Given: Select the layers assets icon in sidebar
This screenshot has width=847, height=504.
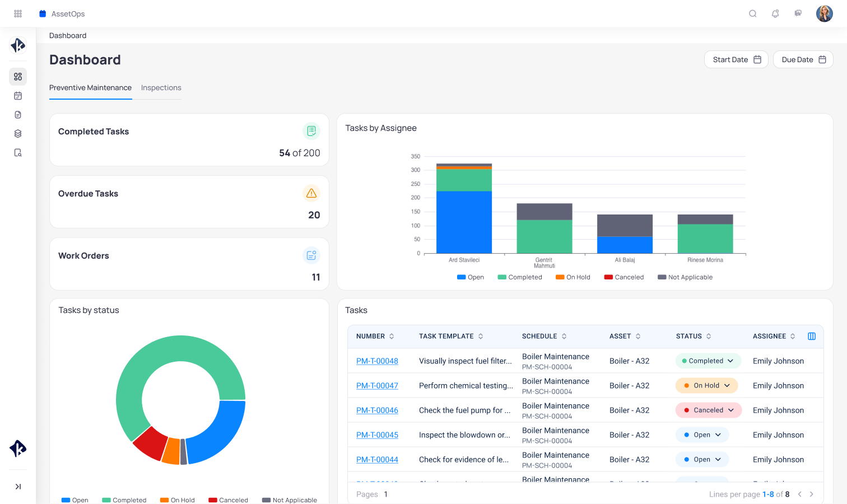Looking at the screenshot, I should pos(17,133).
